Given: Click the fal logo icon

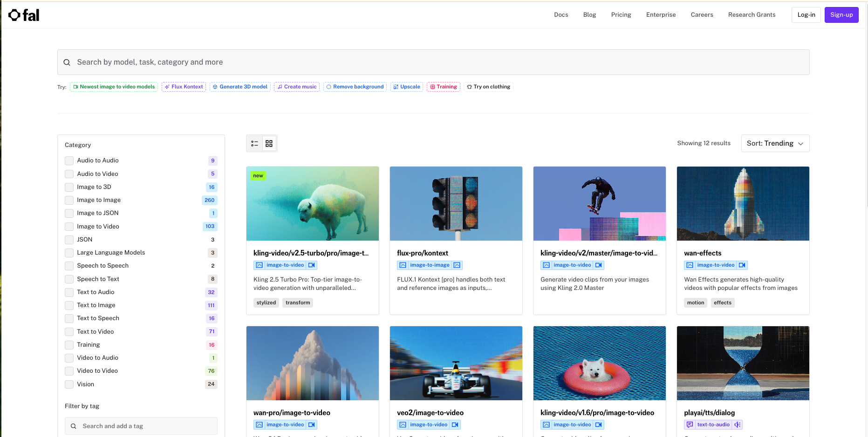Looking at the screenshot, I should click(x=14, y=15).
